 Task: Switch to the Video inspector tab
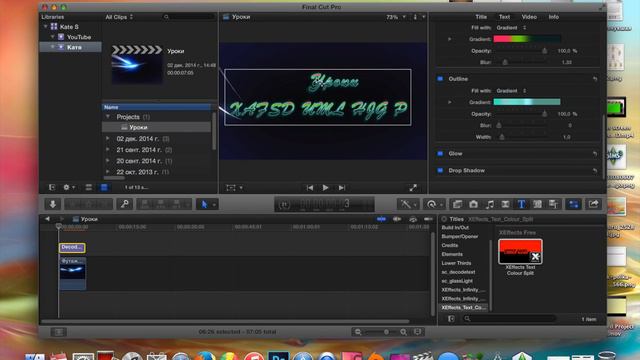pyautogui.click(x=529, y=17)
